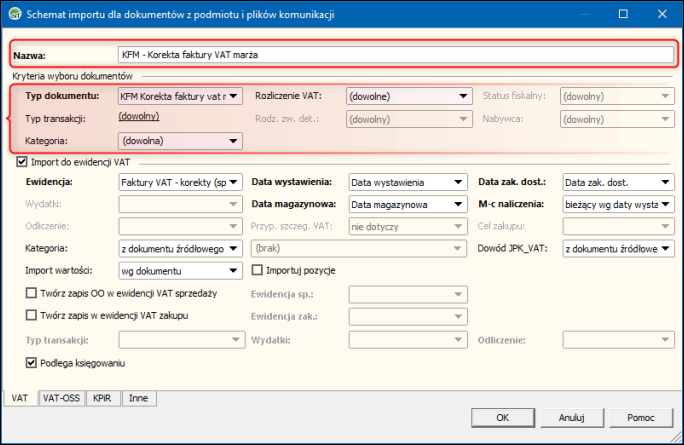Click the disabled Rodz. zw. det. dropdown
This screenshot has width=684, height=445.
[409, 119]
